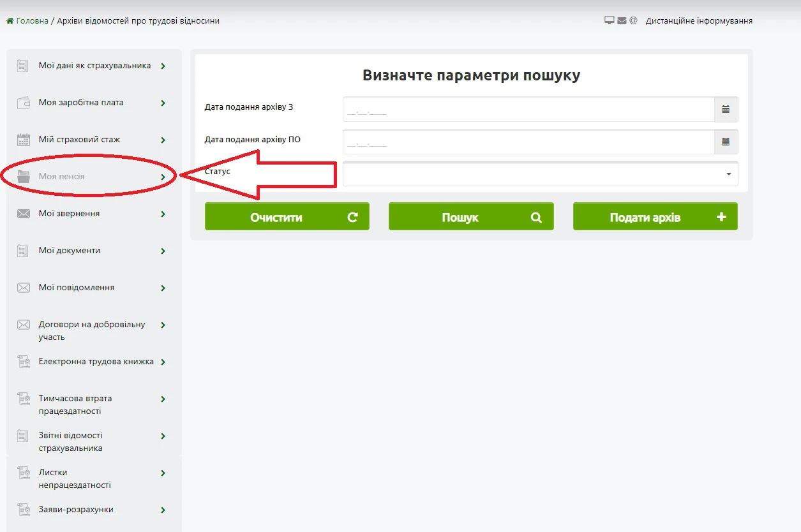This screenshot has width=801, height=532.
Task: Click the mail icon in the header
Action: pyautogui.click(x=622, y=20)
